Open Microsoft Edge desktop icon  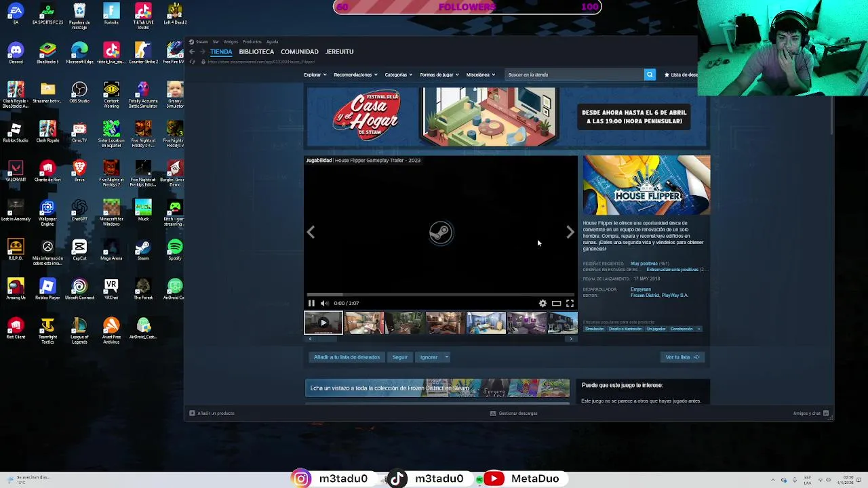[79, 54]
